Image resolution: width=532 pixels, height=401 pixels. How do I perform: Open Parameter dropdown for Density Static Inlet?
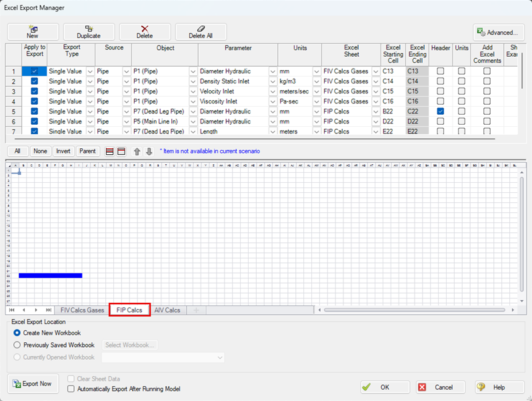coord(273,81)
